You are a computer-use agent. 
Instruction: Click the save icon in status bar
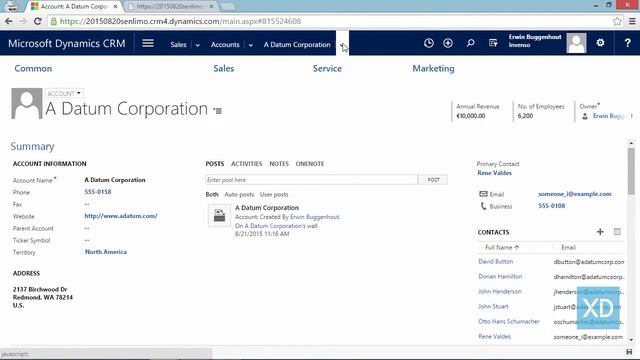tap(629, 352)
